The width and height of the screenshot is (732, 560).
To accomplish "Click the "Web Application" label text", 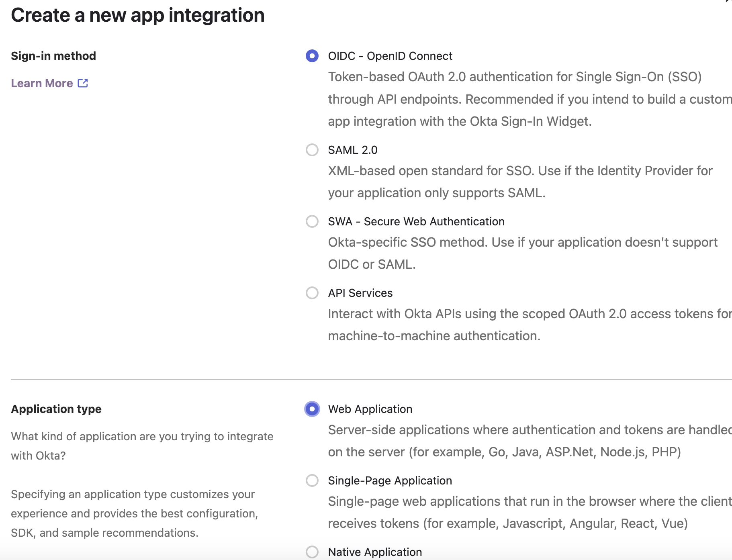I will (x=370, y=409).
